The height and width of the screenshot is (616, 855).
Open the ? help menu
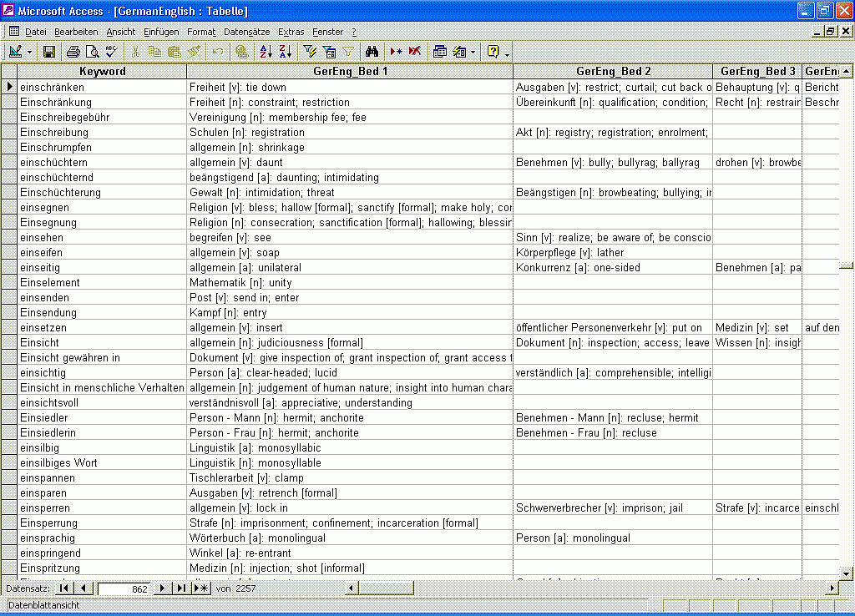pos(354,33)
